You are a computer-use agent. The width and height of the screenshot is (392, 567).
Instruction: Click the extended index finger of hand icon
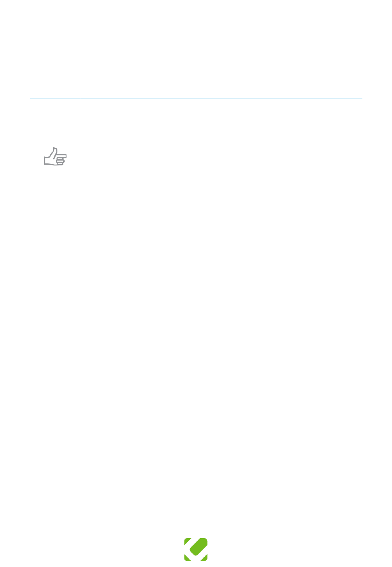(61, 156)
